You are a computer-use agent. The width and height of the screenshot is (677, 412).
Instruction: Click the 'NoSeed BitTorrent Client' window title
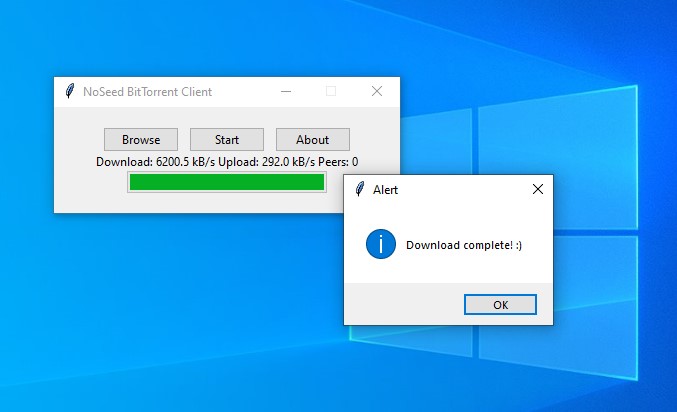(147, 92)
